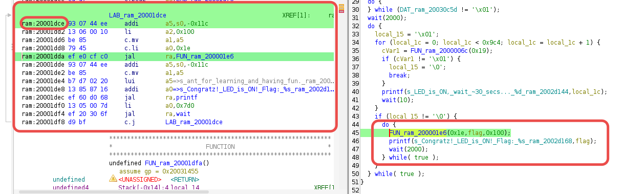This screenshot has width=644, height=194.
Task: Click the <RETURN> text in listing
Action: tap(185, 179)
